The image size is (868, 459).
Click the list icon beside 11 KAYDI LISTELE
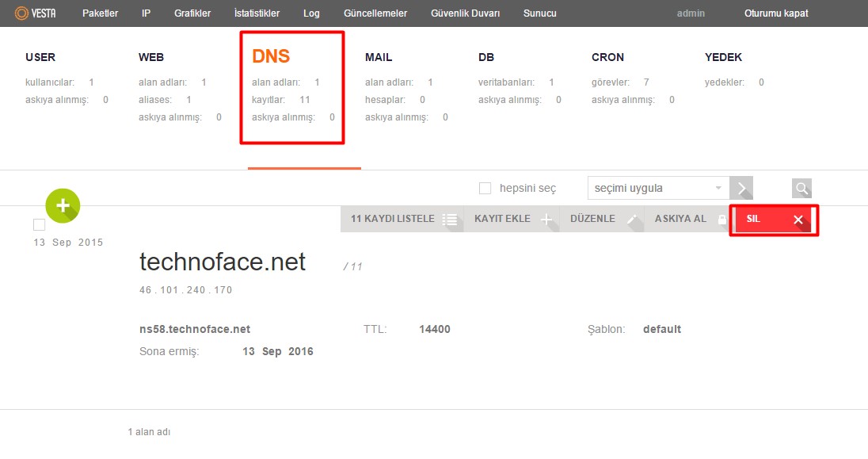[x=450, y=220]
